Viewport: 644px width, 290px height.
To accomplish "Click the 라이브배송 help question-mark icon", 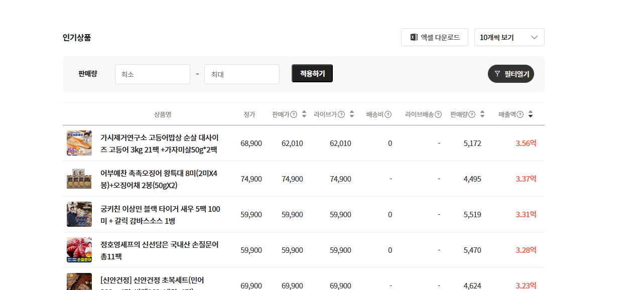I will point(438,114).
